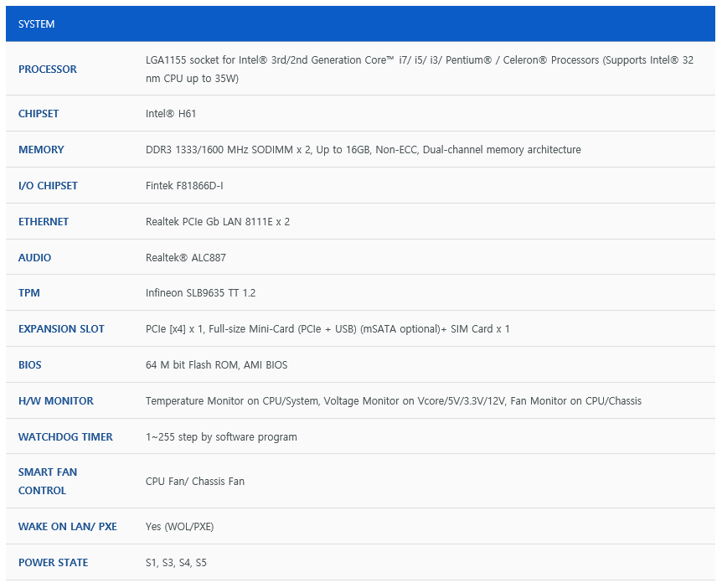
Task: Select the BIOS row label
Action: pos(29,365)
